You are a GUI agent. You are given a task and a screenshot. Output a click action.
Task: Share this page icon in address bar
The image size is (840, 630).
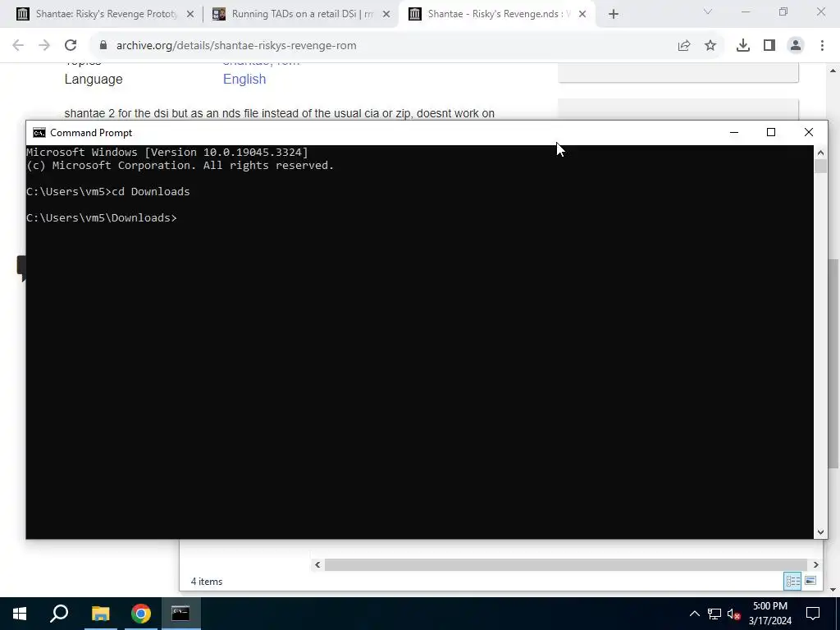pos(684,46)
